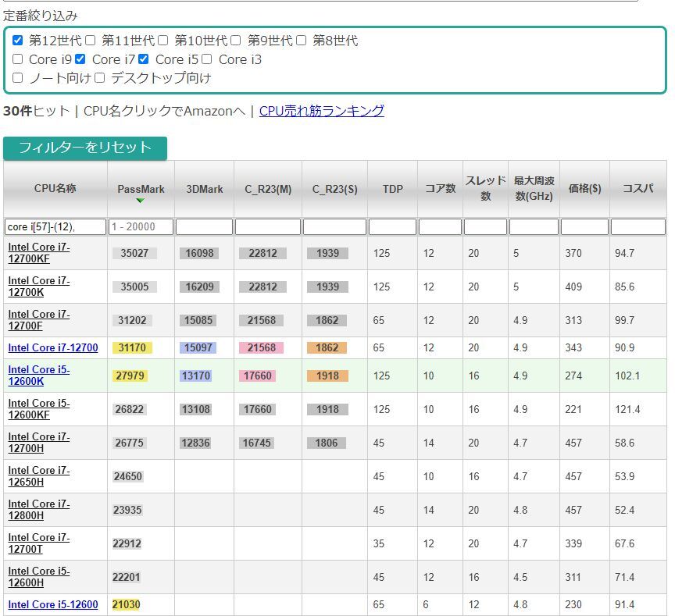Open Intel Core i7-12700KF product page
The width and height of the screenshot is (675, 616).
click(37, 252)
